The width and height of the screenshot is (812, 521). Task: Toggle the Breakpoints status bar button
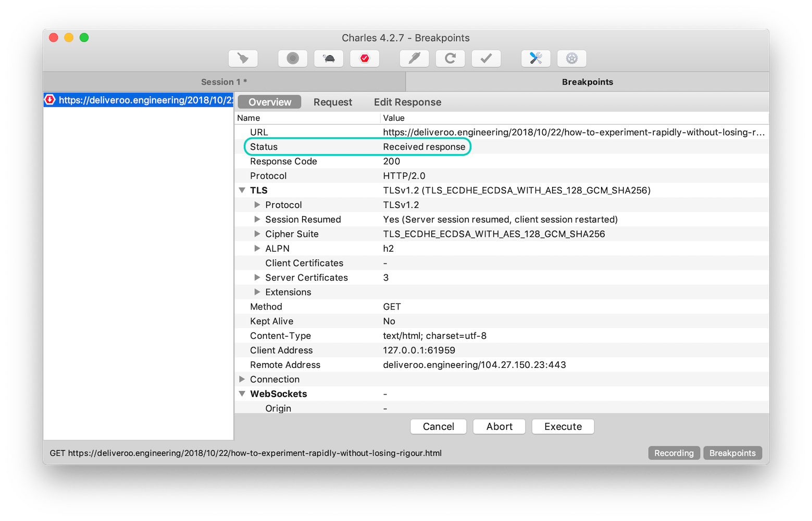[x=732, y=453]
